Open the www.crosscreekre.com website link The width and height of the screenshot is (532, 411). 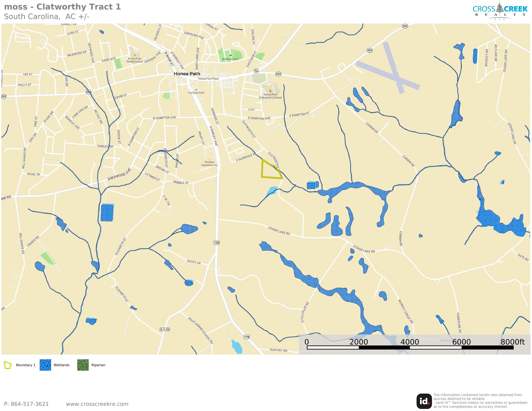pyautogui.click(x=97, y=404)
